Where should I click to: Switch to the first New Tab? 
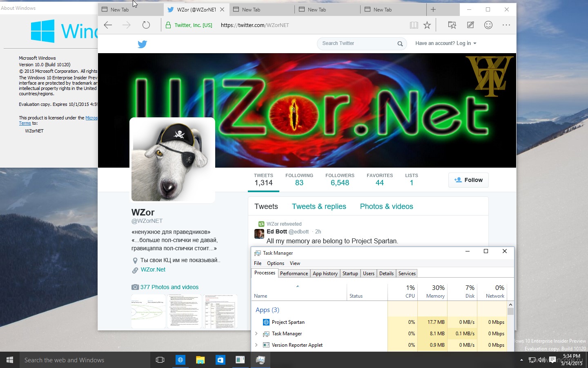coord(131,9)
